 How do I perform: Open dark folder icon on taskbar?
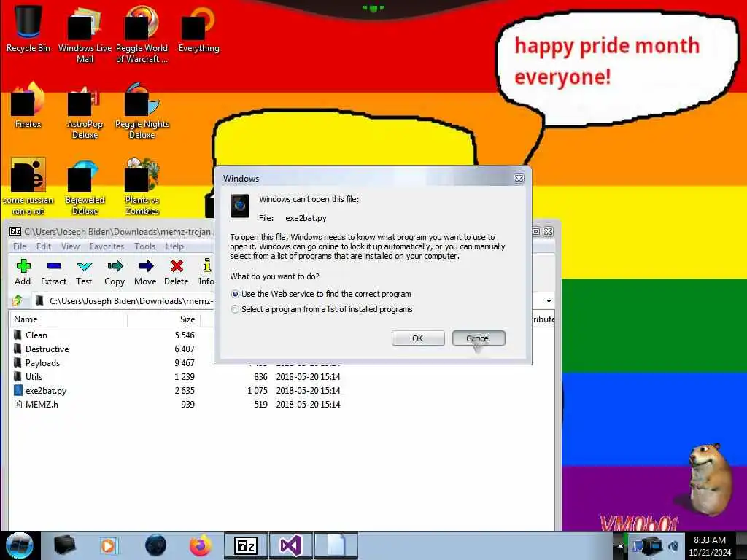[64, 545]
